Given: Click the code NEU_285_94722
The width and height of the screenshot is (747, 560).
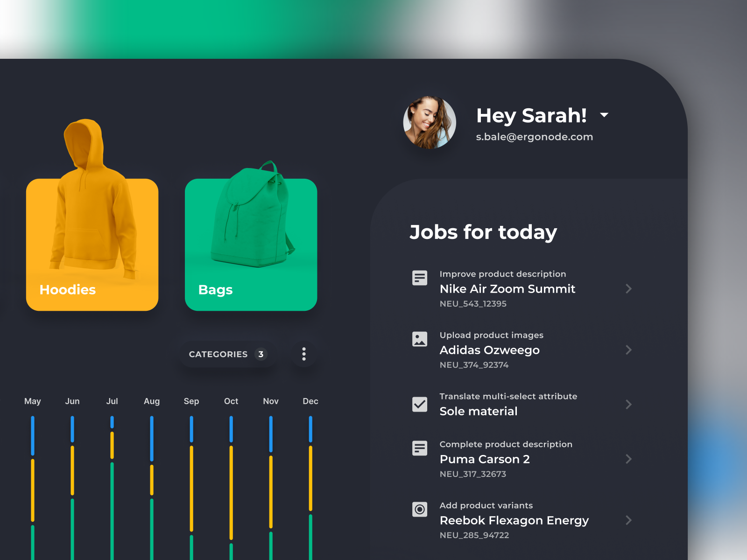Looking at the screenshot, I should 474,535.
